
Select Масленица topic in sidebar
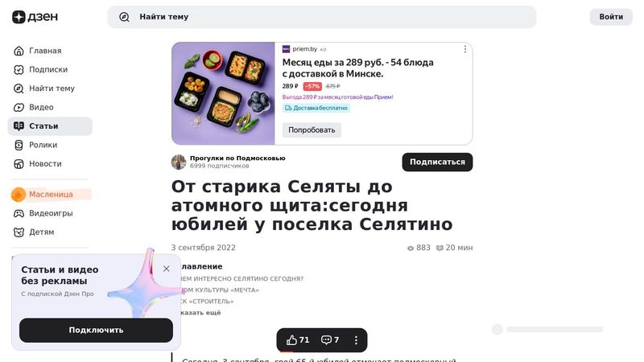pyautogui.click(x=50, y=194)
